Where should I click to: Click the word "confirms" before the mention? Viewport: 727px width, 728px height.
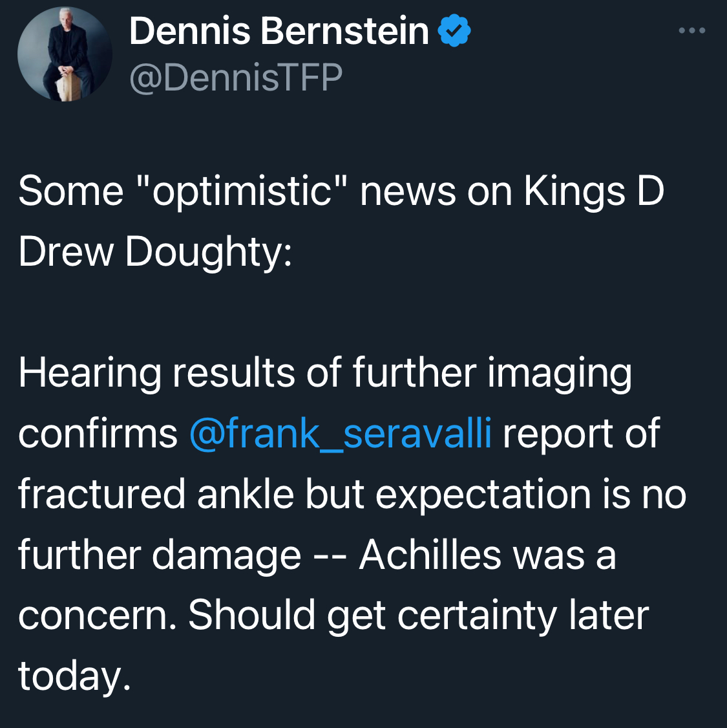98,434
